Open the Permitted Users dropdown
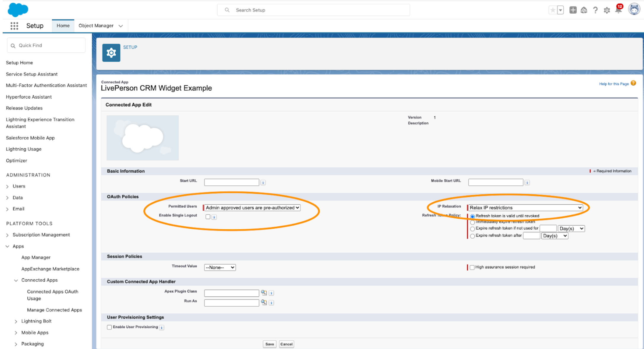The height and width of the screenshot is (349, 644). tap(252, 208)
